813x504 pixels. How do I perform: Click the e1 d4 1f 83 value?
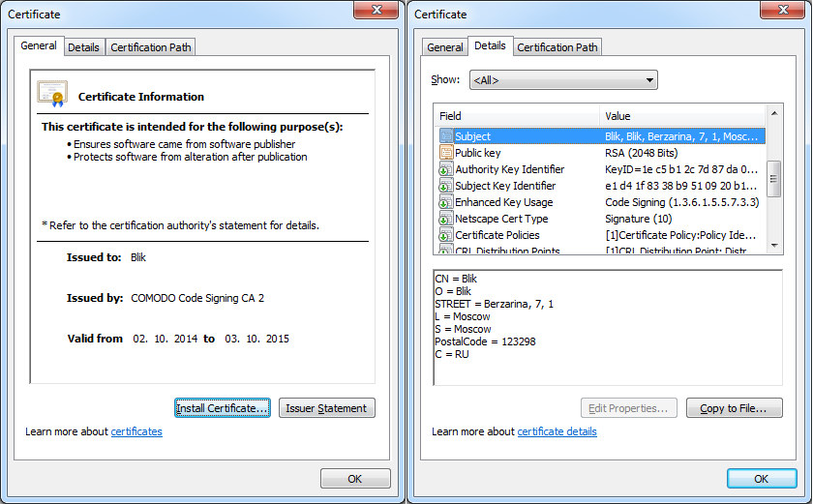[680, 186]
